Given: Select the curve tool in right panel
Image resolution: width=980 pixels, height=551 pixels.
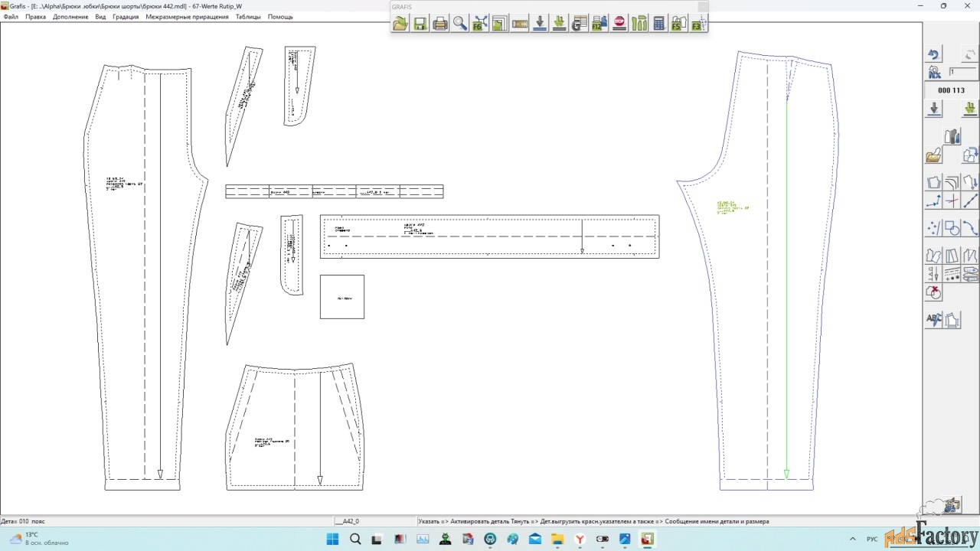Looking at the screenshot, I should click(970, 227).
